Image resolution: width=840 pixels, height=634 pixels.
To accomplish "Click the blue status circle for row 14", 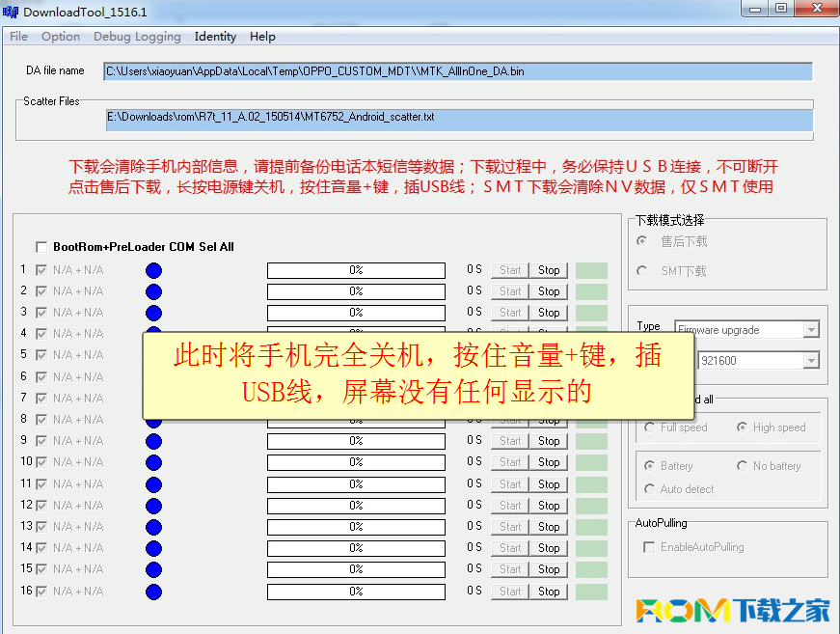I will 153,548.
